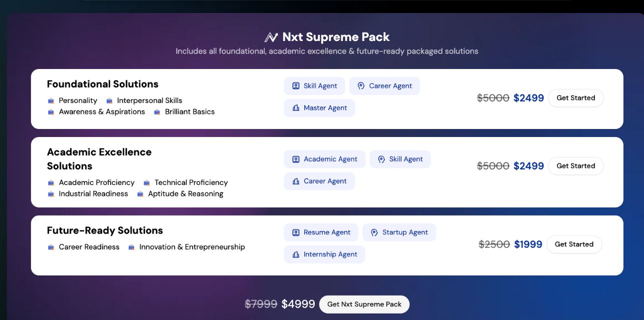Select the Resume Agent chip
The width and height of the screenshot is (644, 320).
click(x=321, y=232)
